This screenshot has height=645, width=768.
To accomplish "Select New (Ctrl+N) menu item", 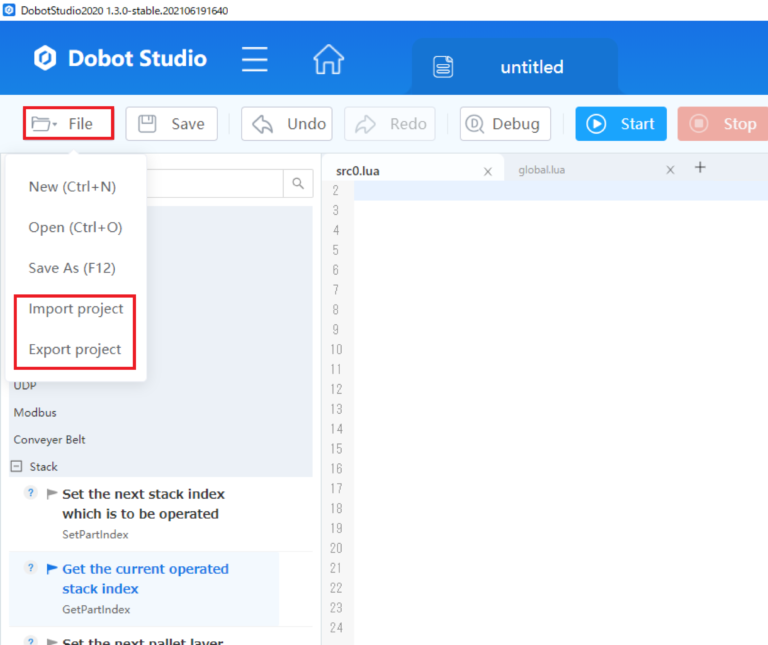I will (x=72, y=186).
